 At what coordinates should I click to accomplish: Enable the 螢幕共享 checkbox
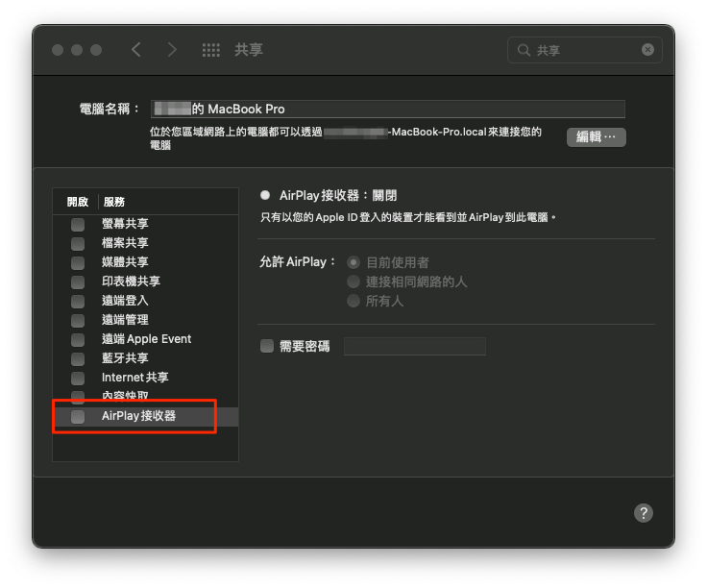[78, 224]
